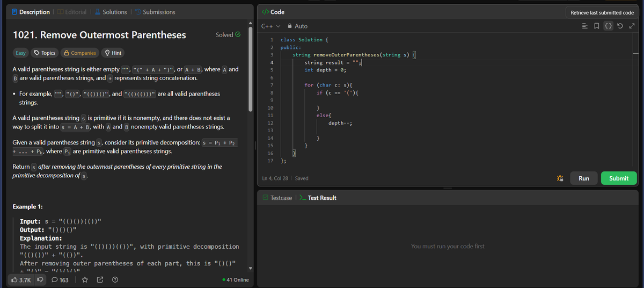The width and height of the screenshot is (644, 288).
Task: Click the 'else{' code line
Action: point(325,116)
